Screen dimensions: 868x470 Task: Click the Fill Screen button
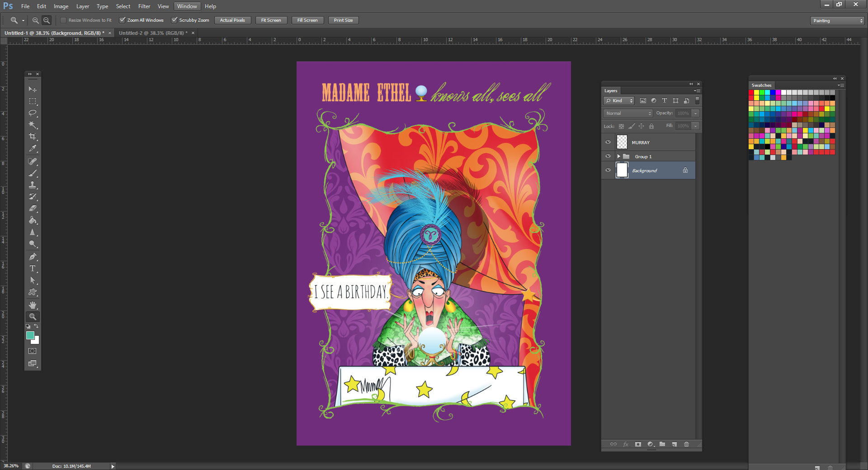click(307, 20)
